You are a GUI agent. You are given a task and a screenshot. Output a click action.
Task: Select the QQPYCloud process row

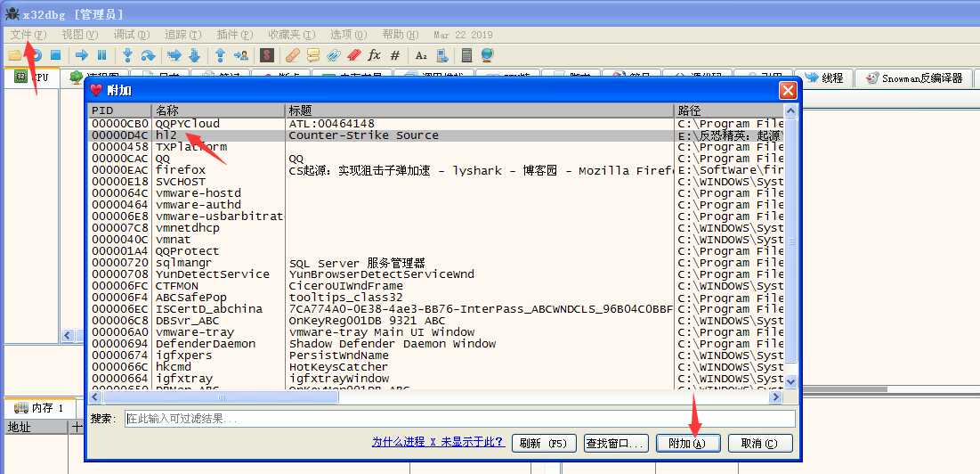pyautogui.click(x=435, y=124)
